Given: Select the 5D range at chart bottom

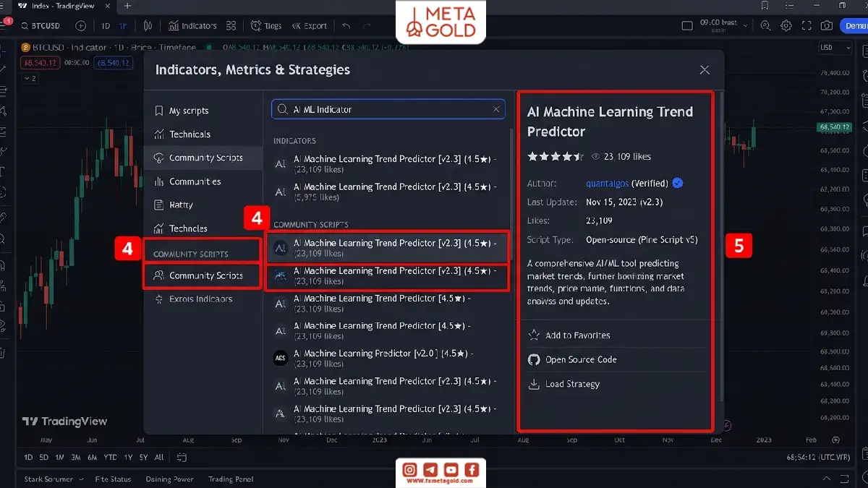Looking at the screenshot, I should 43,458.
